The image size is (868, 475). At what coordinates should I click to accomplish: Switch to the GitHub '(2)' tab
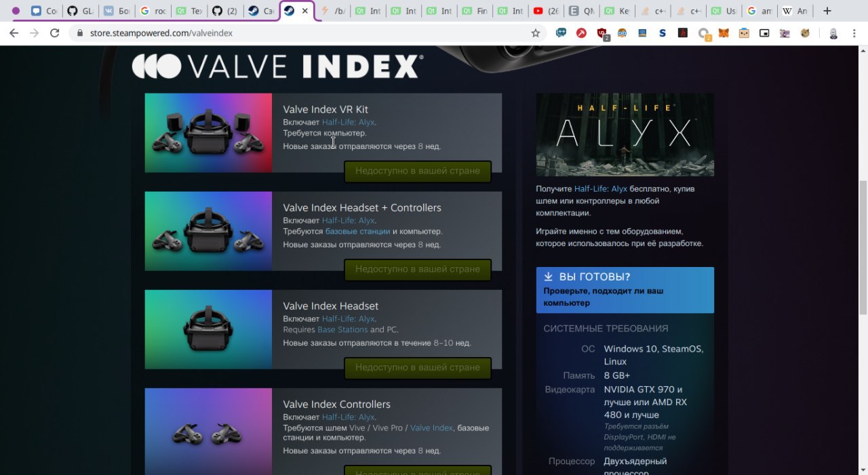pyautogui.click(x=224, y=11)
